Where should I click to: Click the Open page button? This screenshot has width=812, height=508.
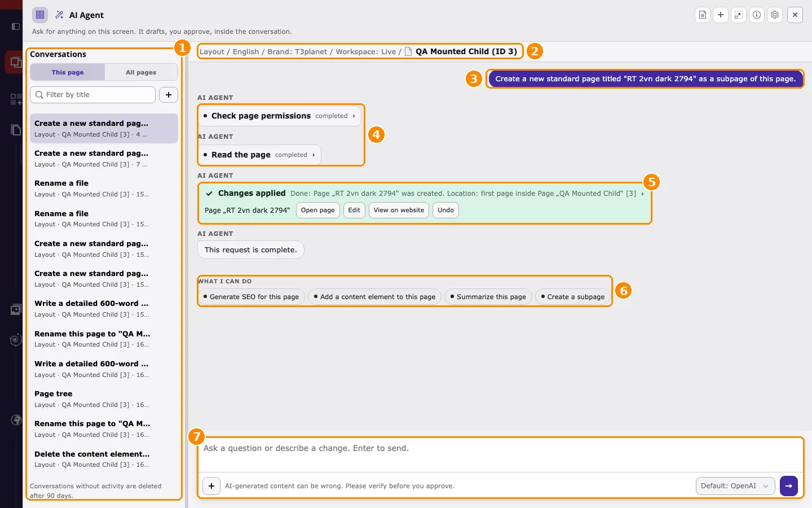(x=318, y=211)
